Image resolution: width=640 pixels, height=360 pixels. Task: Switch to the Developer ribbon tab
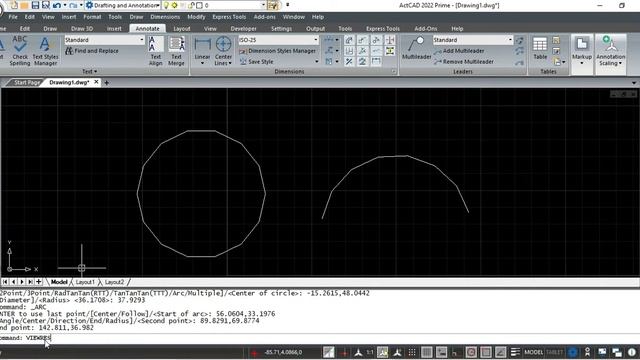click(243, 29)
